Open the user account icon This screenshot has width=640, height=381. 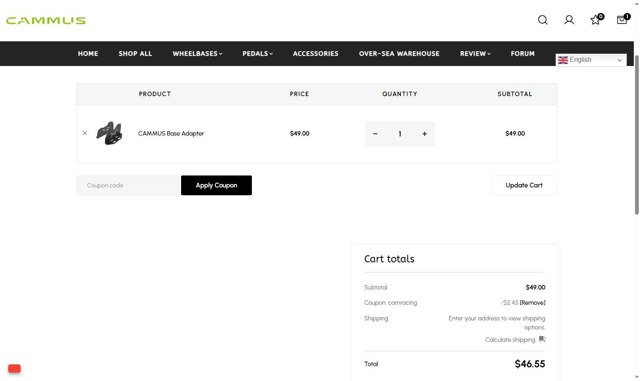[x=569, y=20]
